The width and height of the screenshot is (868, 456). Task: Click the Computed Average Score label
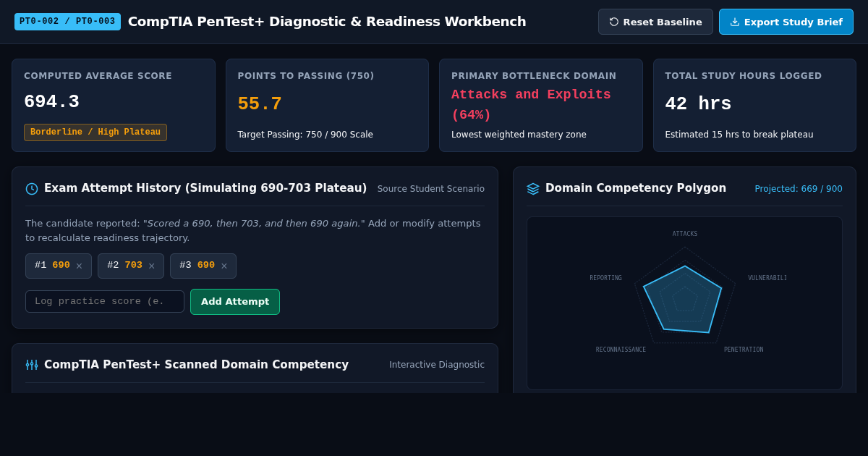(x=98, y=76)
